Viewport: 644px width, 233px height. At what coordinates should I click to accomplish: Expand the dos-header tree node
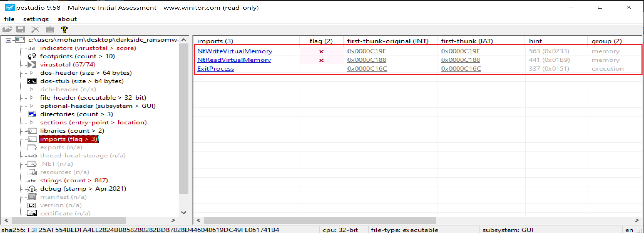32,73
